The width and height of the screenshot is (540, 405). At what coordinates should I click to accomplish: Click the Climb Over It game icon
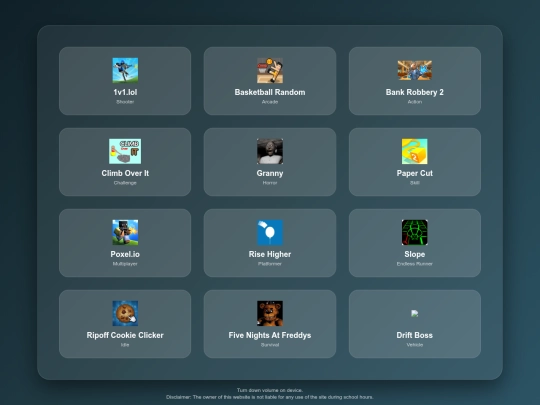coord(125,151)
